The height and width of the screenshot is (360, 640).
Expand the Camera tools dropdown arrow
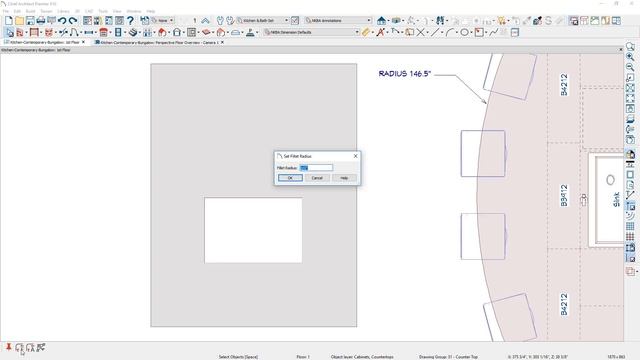click(x=389, y=20)
